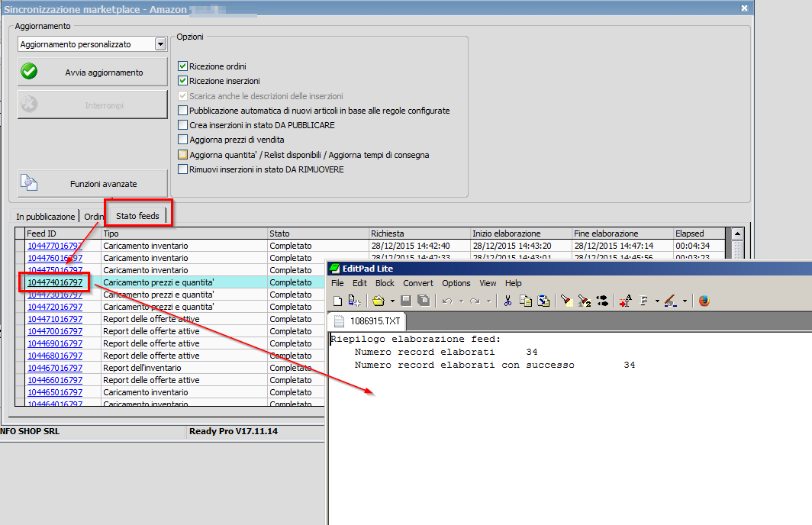Open feed link 104468016797
This screenshot has height=525, width=812.
coord(55,356)
